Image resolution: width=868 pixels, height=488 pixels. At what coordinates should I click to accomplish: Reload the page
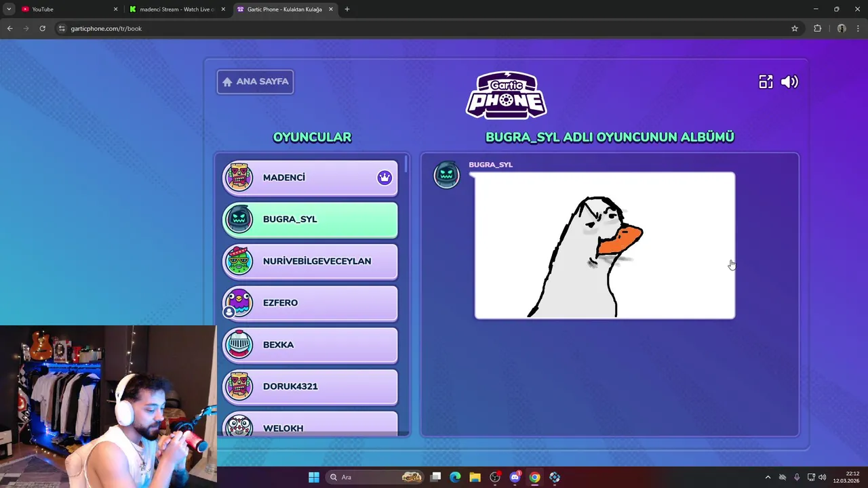[x=42, y=28]
